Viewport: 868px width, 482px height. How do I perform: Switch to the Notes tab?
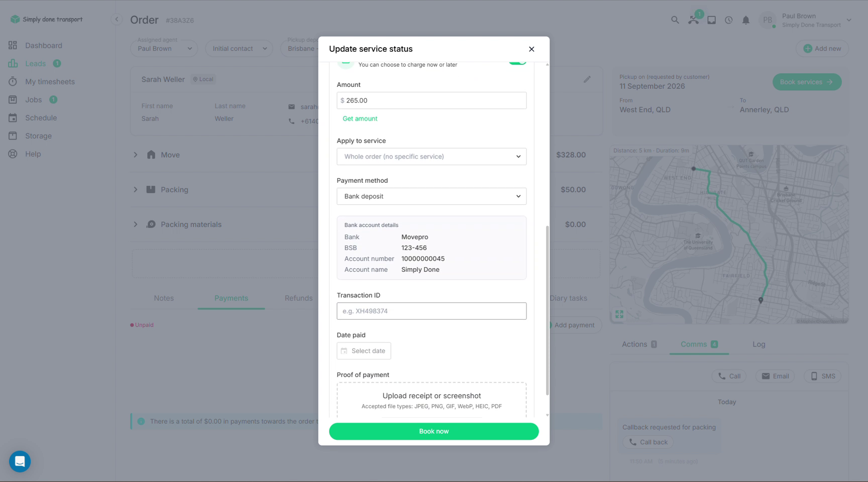pyautogui.click(x=164, y=298)
